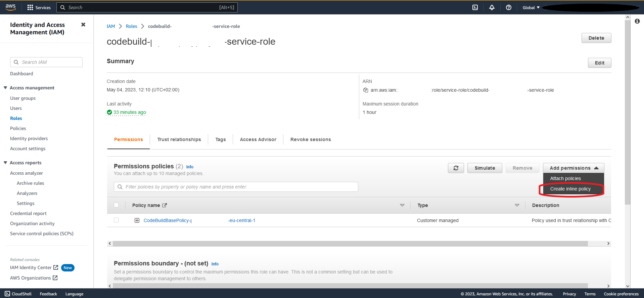Open the info panel icon

[x=637, y=21]
